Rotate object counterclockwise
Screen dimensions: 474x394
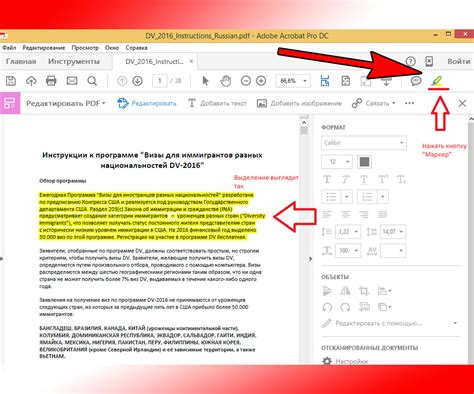[327, 307]
